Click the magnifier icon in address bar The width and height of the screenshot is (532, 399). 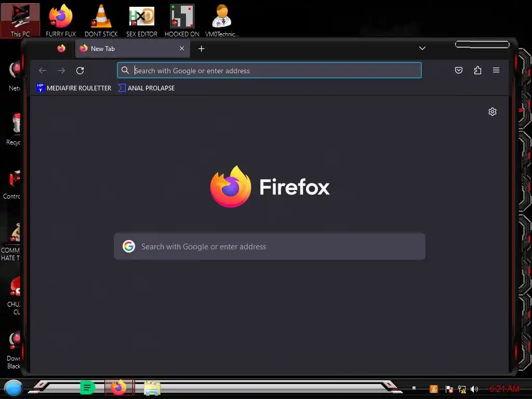(125, 70)
